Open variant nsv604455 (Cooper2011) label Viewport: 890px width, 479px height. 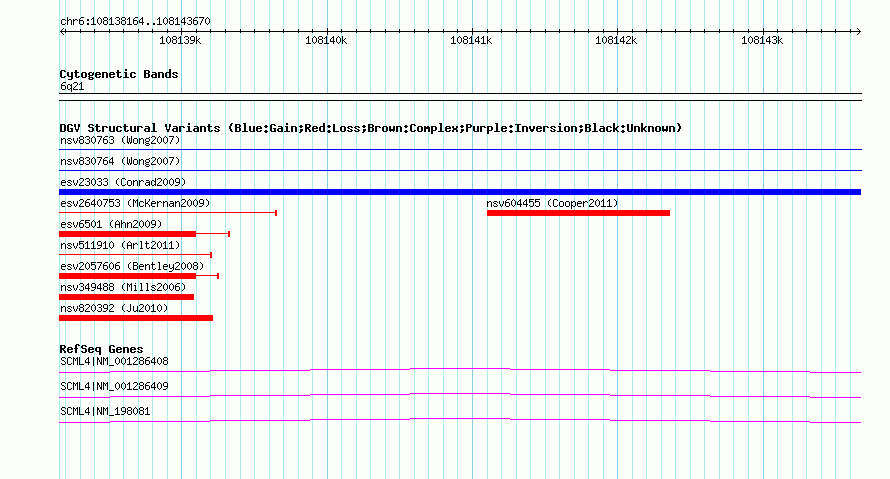[x=552, y=203]
